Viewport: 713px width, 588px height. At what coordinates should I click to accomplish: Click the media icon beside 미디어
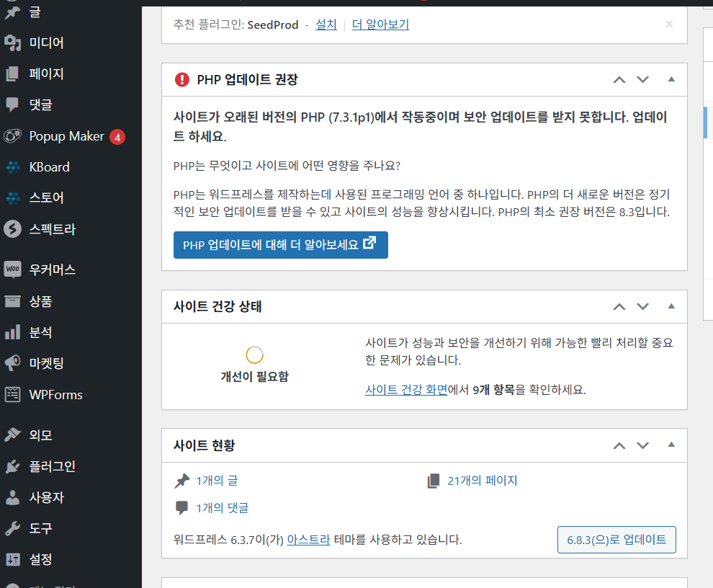tap(13, 43)
